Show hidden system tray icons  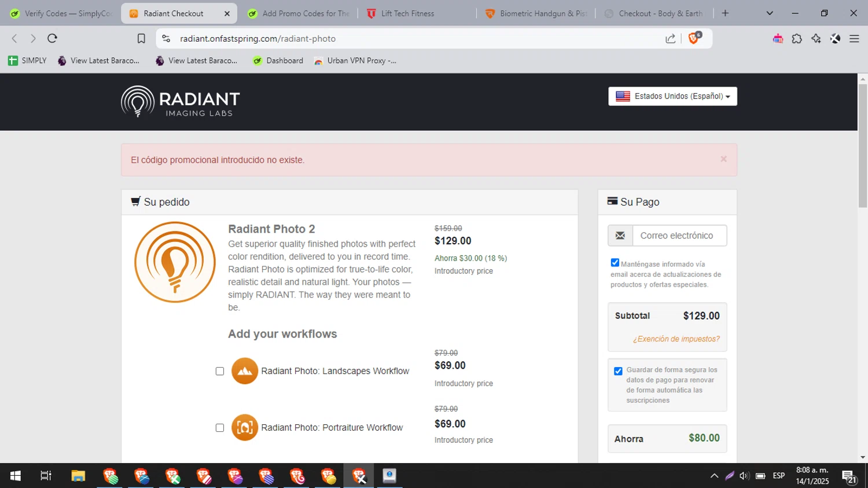(x=714, y=476)
